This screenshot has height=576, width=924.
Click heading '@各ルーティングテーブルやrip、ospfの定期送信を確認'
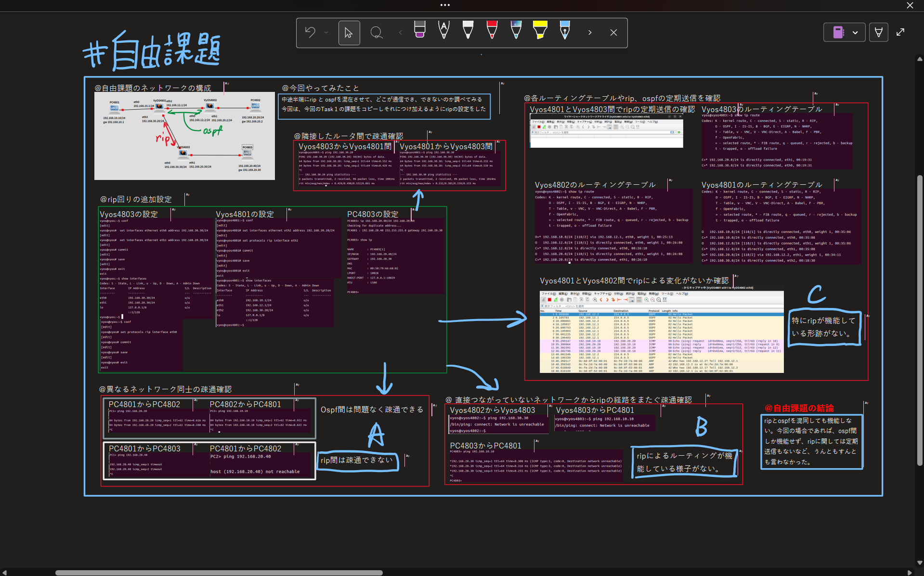point(622,98)
